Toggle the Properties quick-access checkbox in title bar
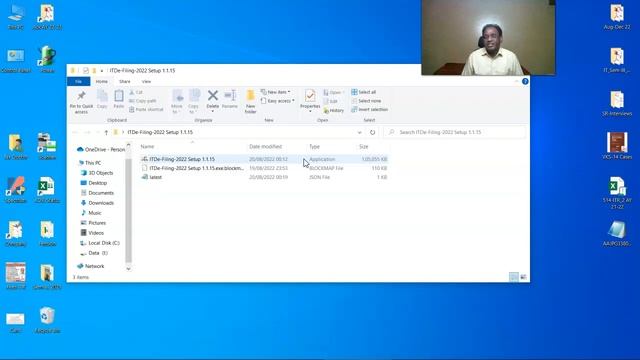Image resolution: width=640 pixels, height=360 pixels. (86, 71)
